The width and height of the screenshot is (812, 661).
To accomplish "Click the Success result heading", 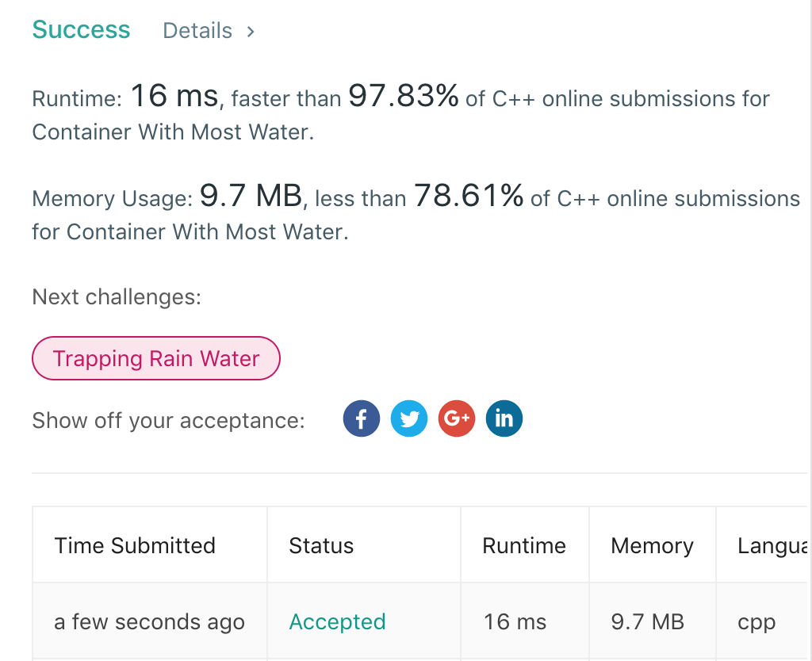I will pos(81,30).
